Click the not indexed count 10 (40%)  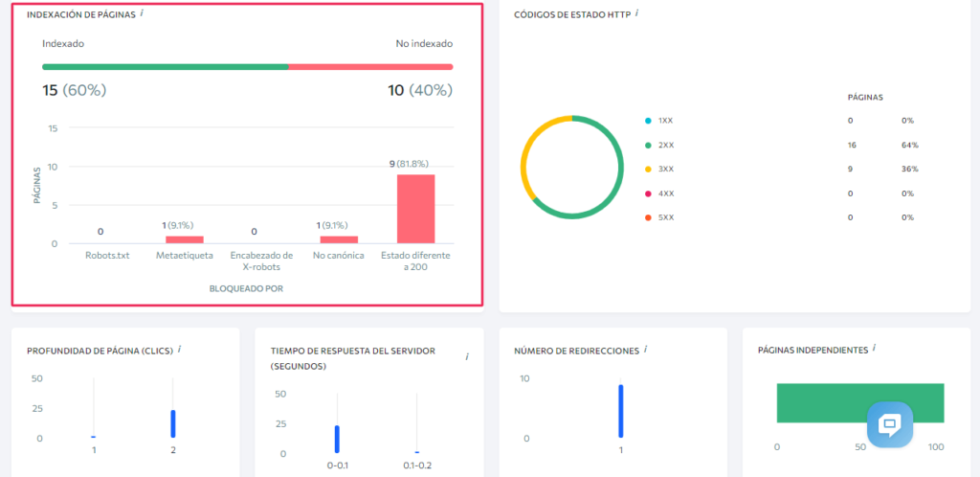(421, 91)
